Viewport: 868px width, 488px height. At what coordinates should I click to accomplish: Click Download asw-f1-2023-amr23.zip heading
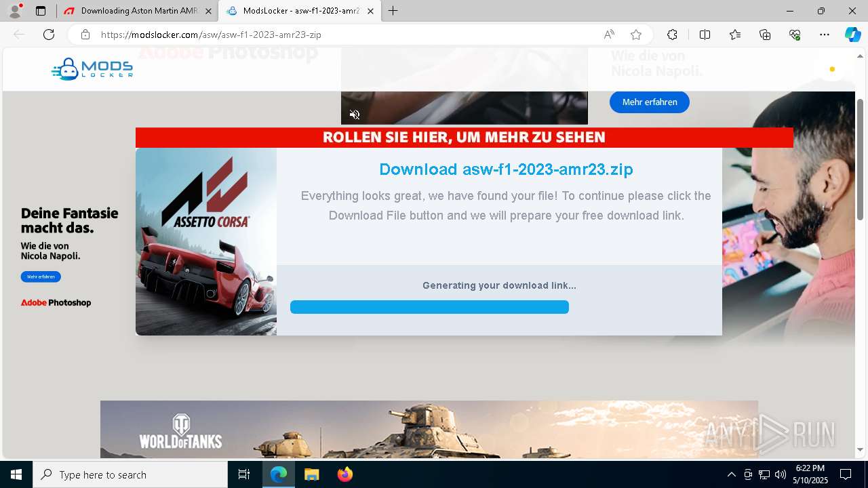click(506, 169)
